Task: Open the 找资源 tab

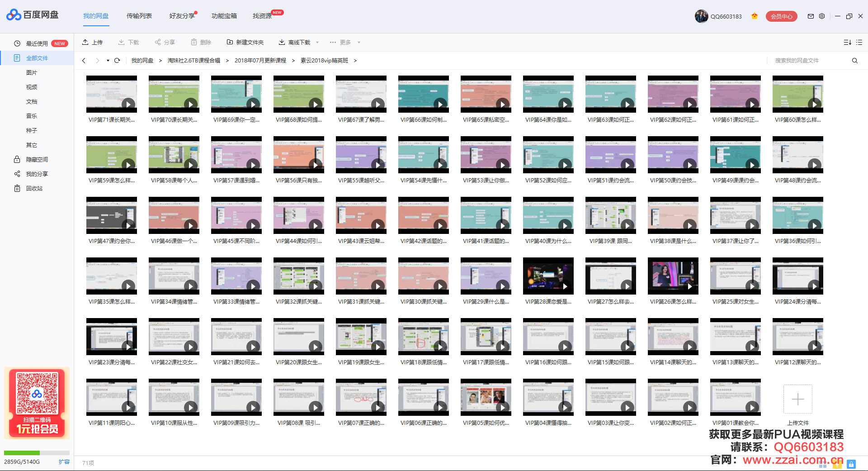Action: click(262, 16)
